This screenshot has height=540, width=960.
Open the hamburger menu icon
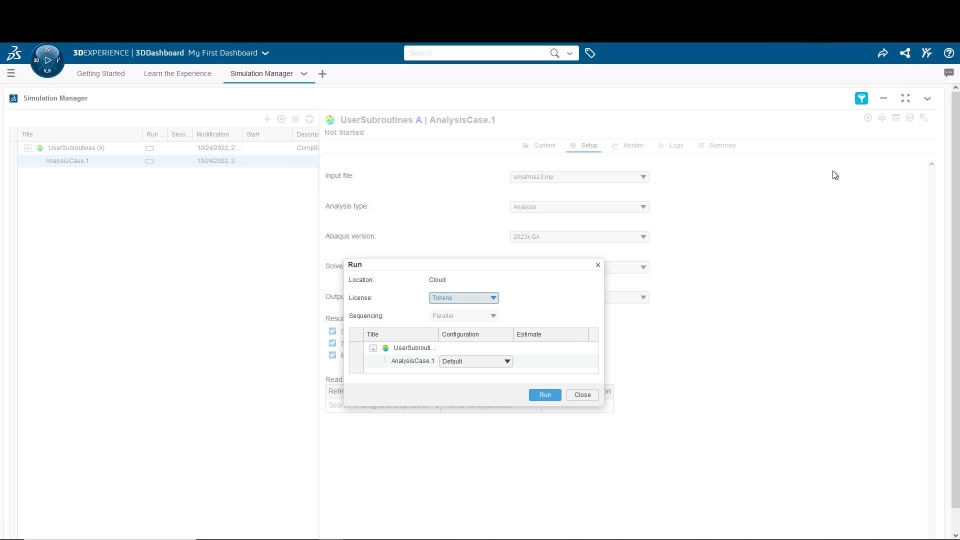click(x=11, y=73)
